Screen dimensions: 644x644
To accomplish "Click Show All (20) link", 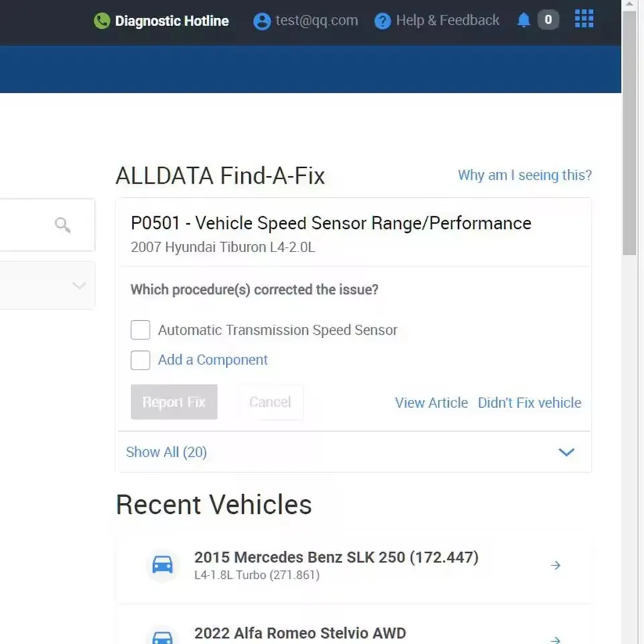I will (166, 451).
